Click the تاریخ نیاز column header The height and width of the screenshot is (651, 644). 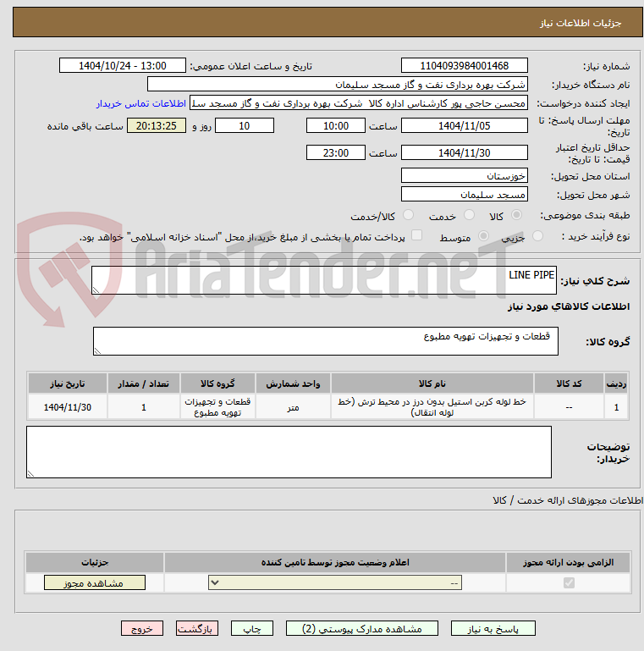point(67,383)
